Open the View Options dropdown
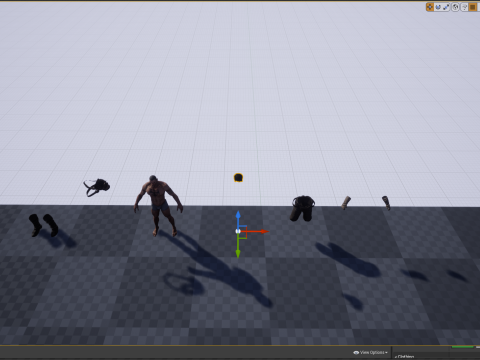 [371, 352]
